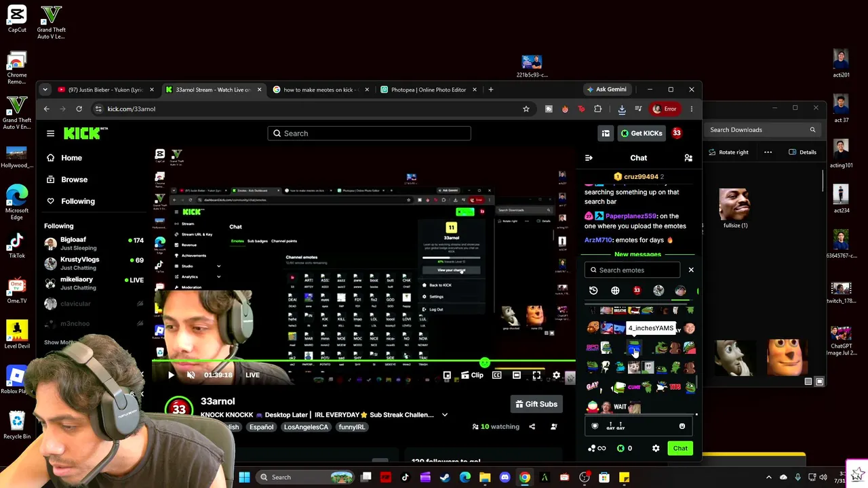Open Chrome extensions puzzle icon
The image size is (868, 488).
[x=597, y=108]
